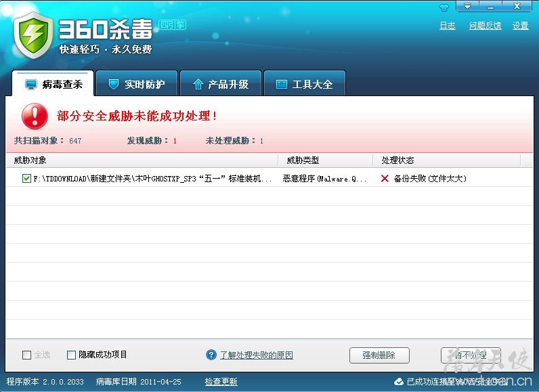Viewport: 539px width, 392px height.
Task: Click the red exclamation warning icon
Action: [35, 116]
